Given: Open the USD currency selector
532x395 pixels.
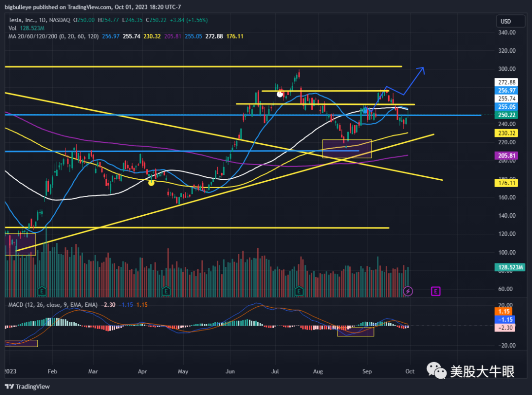Looking at the screenshot, I should 510,21.
